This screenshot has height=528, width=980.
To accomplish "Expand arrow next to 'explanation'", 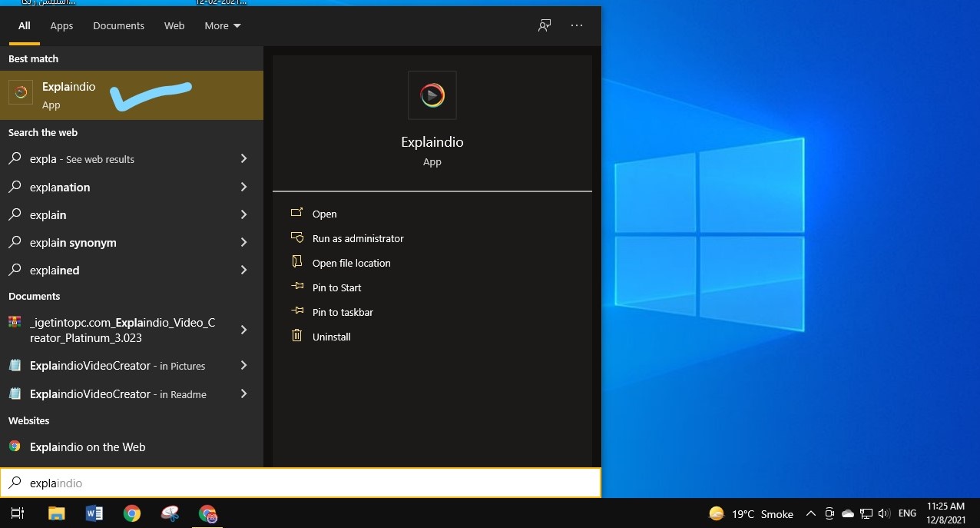I will [243, 187].
